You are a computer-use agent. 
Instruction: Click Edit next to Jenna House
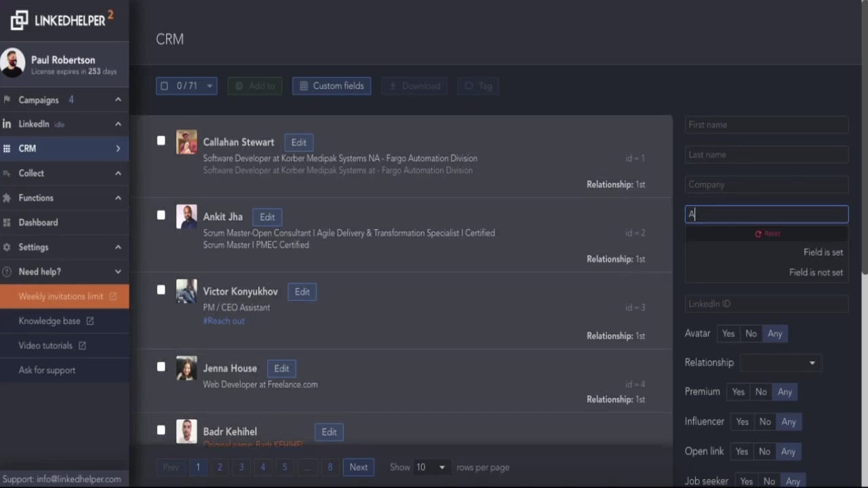pos(281,369)
